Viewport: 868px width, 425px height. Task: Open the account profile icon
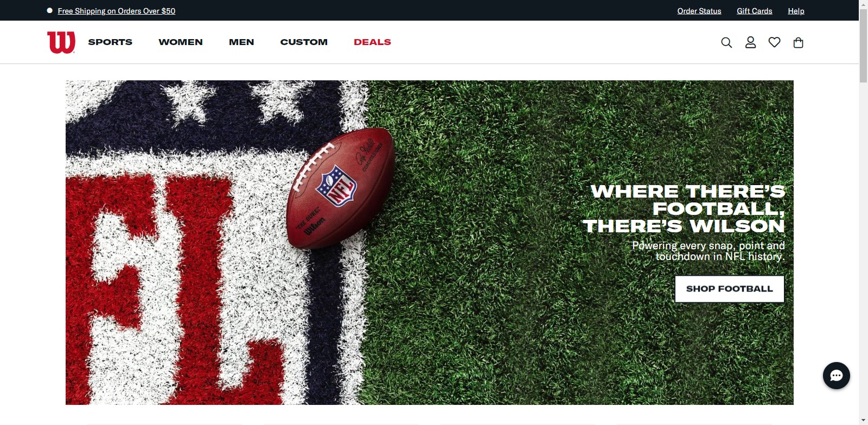click(x=750, y=42)
